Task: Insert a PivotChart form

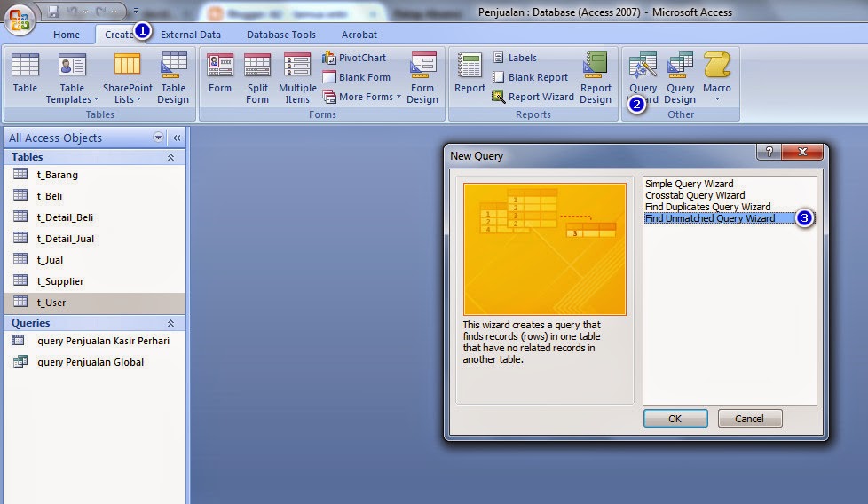Action: [x=355, y=58]
